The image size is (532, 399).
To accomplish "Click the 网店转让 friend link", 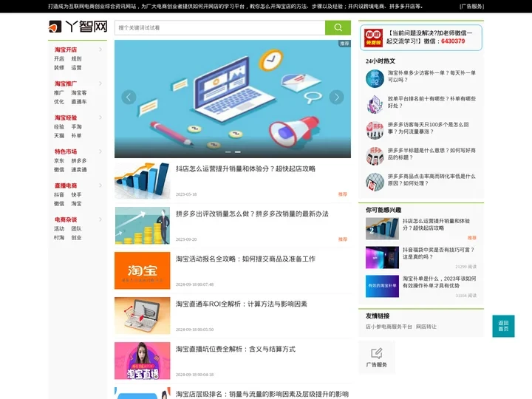I will click(426, 327).
